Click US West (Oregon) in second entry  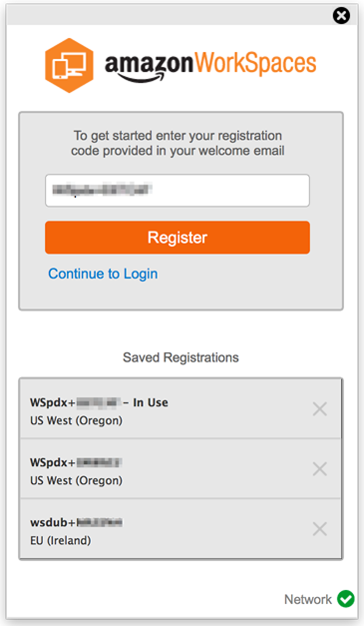click(76, 480)
